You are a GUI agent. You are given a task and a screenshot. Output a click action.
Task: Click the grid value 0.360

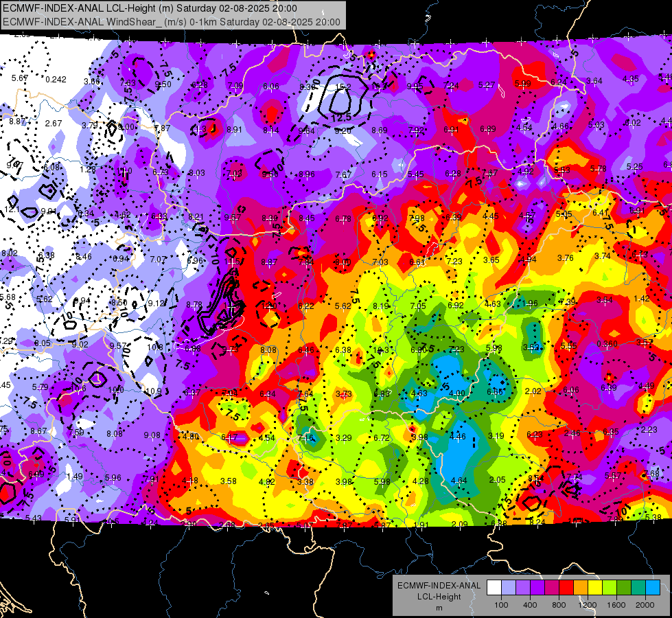pyautogui.click(x=607, y=344)
